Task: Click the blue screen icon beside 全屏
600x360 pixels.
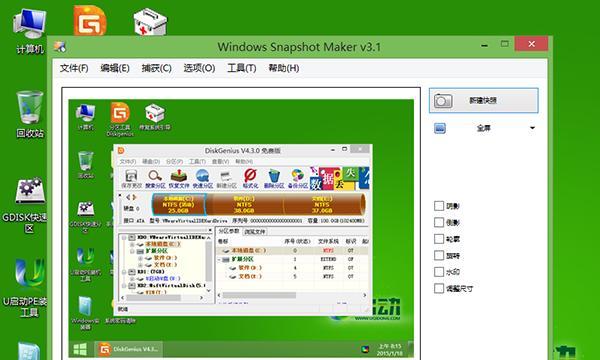Action: coord(440,128)
